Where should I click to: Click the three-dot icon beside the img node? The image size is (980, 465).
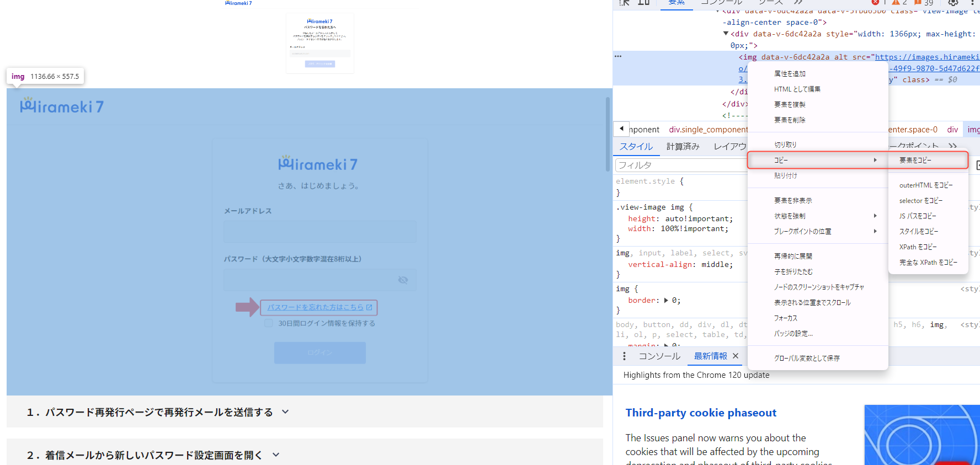[618, 56]
